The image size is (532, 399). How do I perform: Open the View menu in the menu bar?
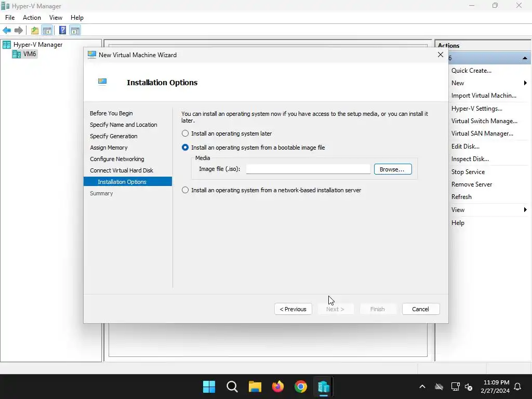coord(56,18)
